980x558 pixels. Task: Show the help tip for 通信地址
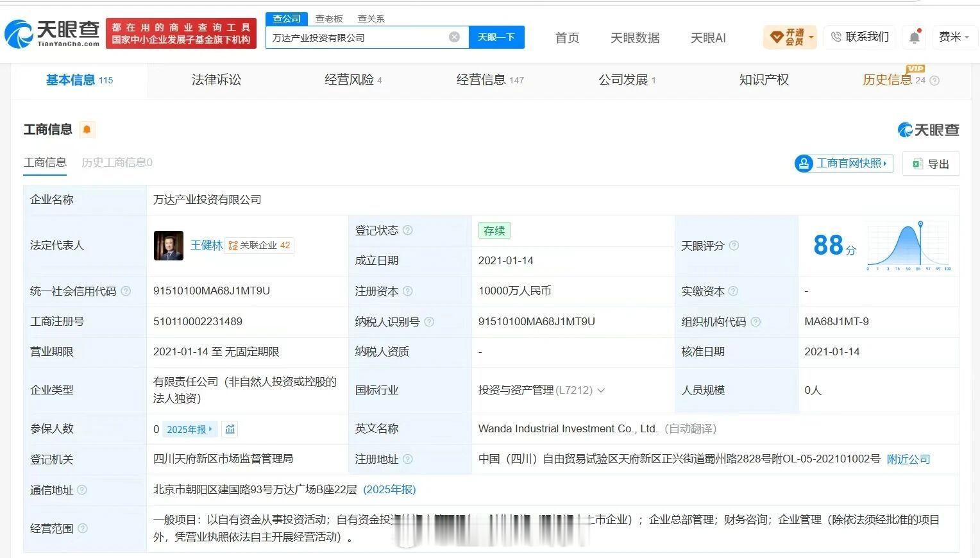click(x=82, y=490)
